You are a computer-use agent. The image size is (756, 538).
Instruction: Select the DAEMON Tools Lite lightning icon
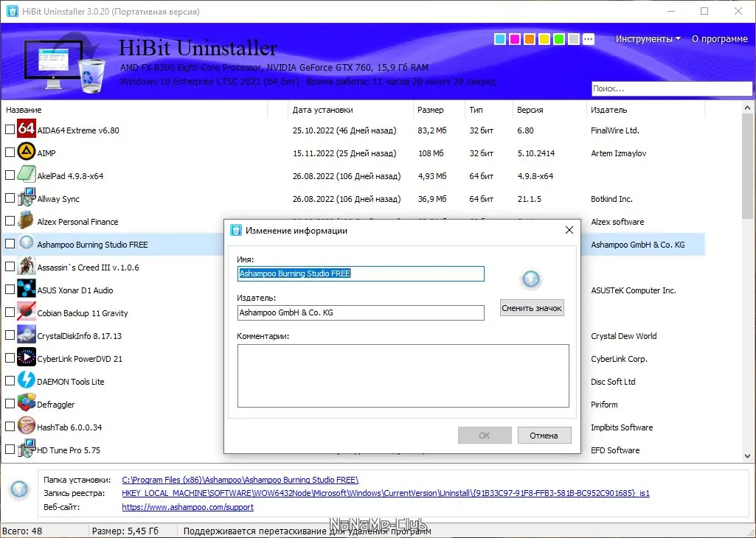click(x=26, y=380)
